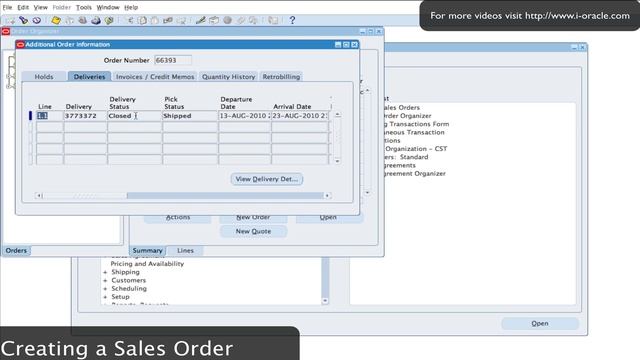Select 'Organization - CST' in Top Ten List
The width and height of the screenshot is (640, 360).
coord(416,149)
